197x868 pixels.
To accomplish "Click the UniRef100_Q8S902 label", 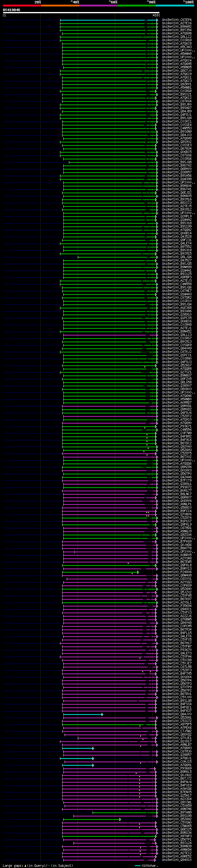I will point(177,142).
